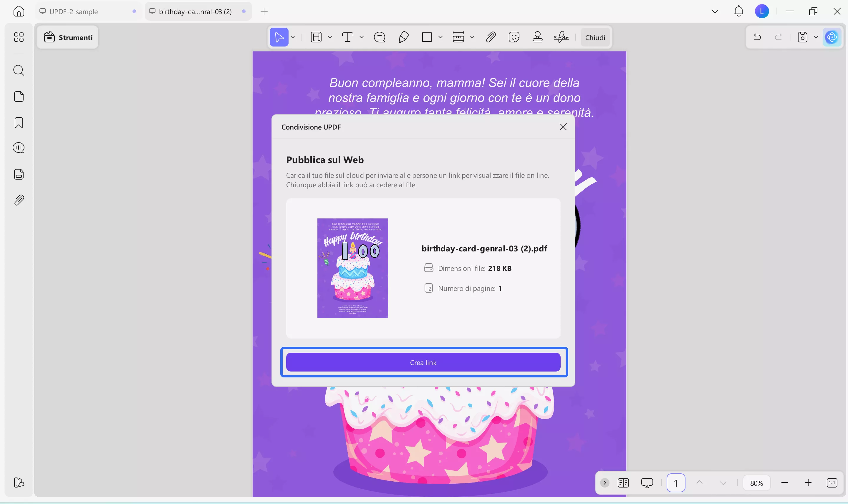Select the stamp tool icon
The height and width of the screenshot is (504, 848).
tap(537, 37)
